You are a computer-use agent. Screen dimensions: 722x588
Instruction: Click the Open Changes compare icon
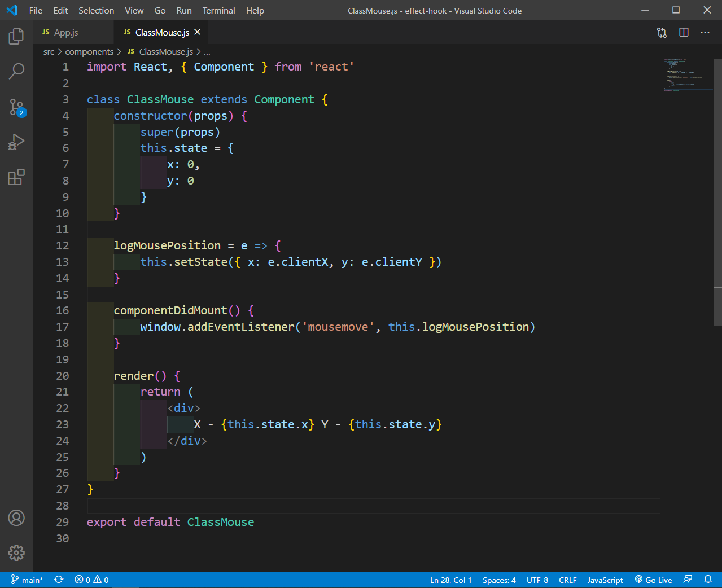(662, 33)
